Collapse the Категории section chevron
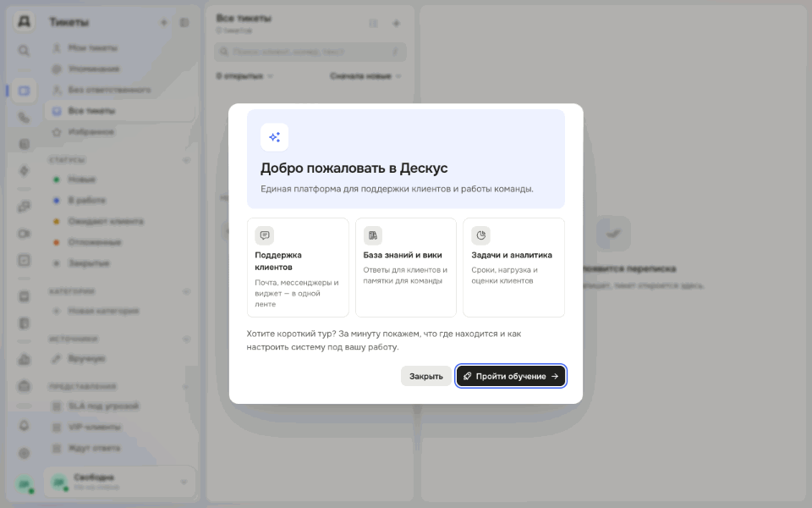 coord(186,292)
